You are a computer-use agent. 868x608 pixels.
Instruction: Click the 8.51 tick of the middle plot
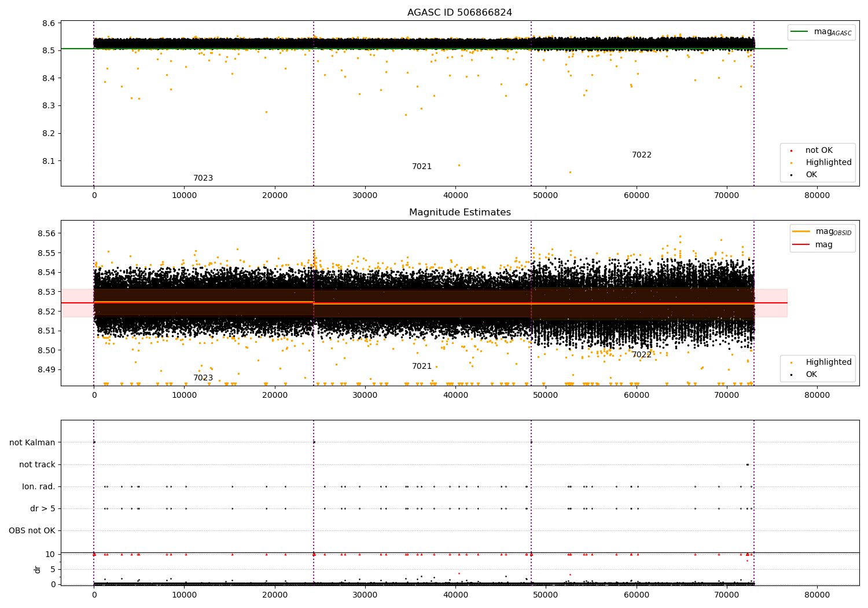(46, 331)
